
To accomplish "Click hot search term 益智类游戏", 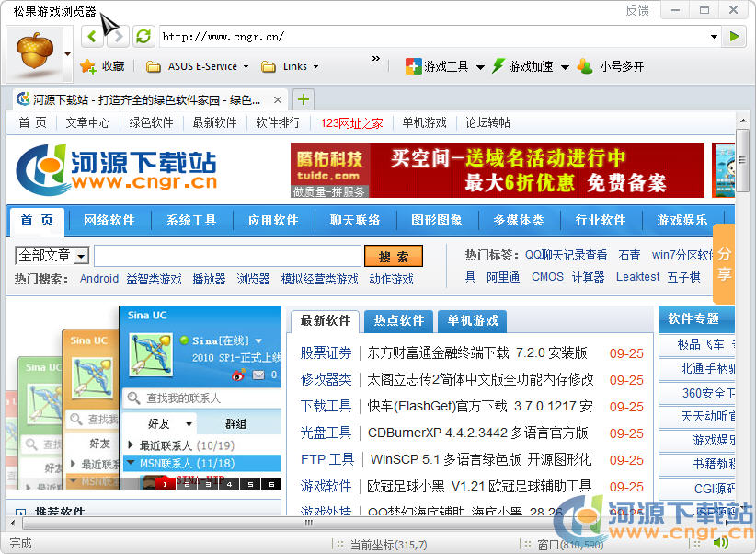I will pyautogui.click(x=154, y=279).
